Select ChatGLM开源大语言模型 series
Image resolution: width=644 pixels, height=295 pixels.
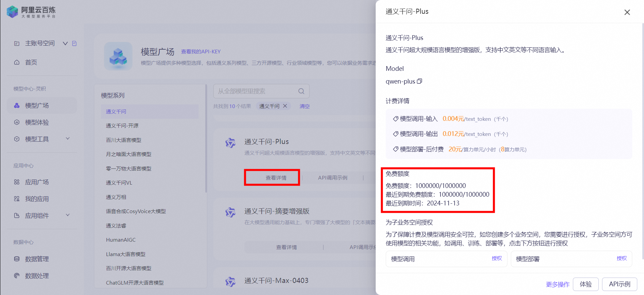(x=135, y=283)
